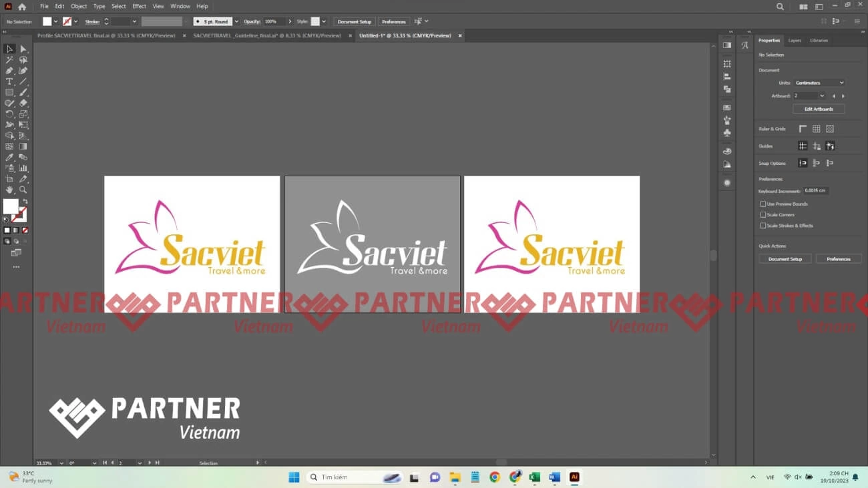This screenshot has height=488, width=868.
Task: Select the Paintbrush tool
Action: click(23, 92)
